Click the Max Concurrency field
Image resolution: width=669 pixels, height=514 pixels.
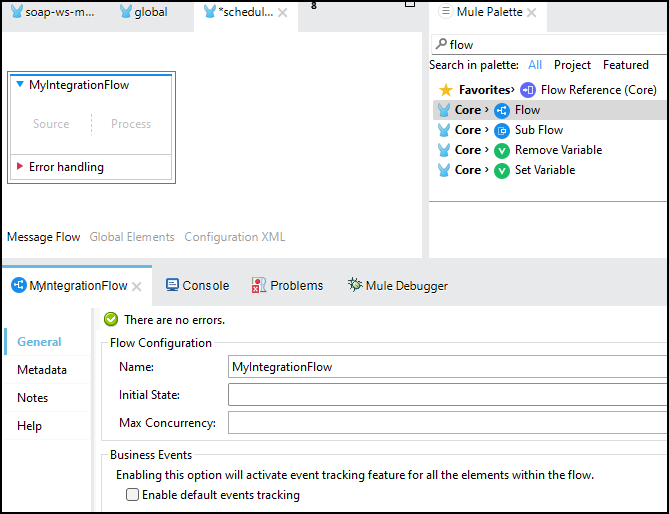[x=447, y=423]
